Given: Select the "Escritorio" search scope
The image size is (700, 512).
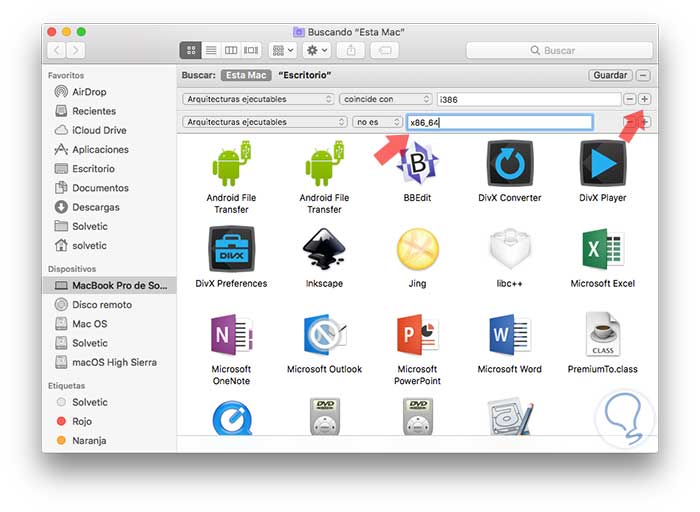Looking at the screenshot, I should [x=304, y=75].
